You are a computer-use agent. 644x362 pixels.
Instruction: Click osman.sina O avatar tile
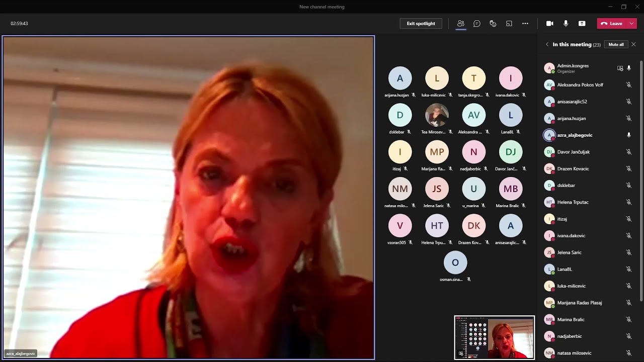click(x=455, y=262)
